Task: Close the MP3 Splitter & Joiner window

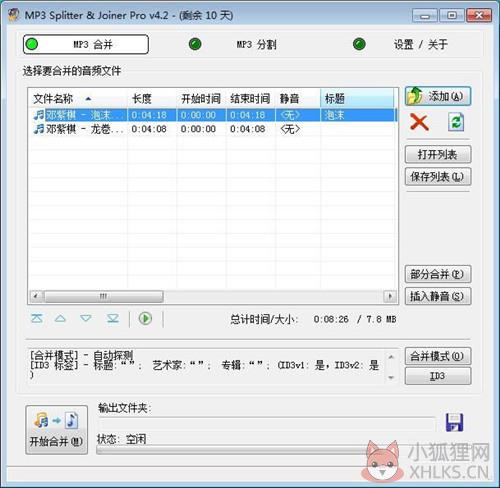Action: click(479, 16)
